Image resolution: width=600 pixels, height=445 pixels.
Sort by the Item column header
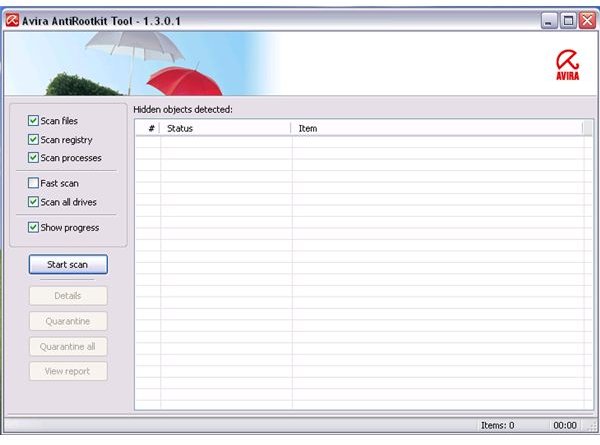coord(437,128)
